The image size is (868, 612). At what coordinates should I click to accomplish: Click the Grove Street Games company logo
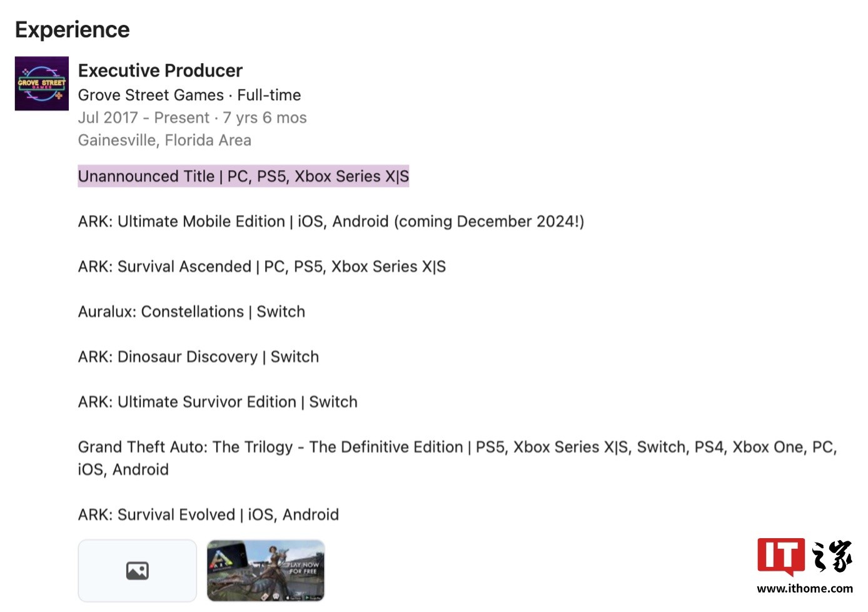41,83
